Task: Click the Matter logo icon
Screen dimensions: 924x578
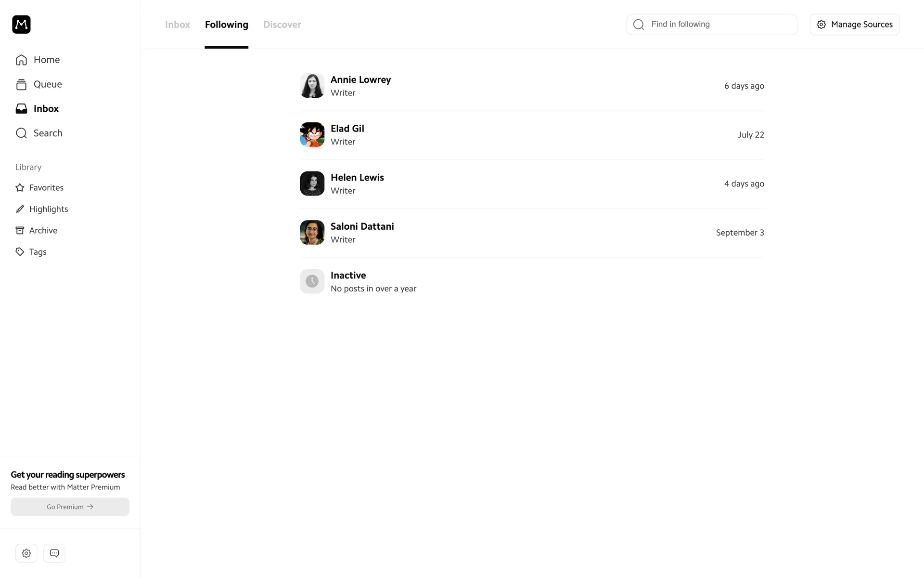Action: pyautogui.click(x=21, y=25)
